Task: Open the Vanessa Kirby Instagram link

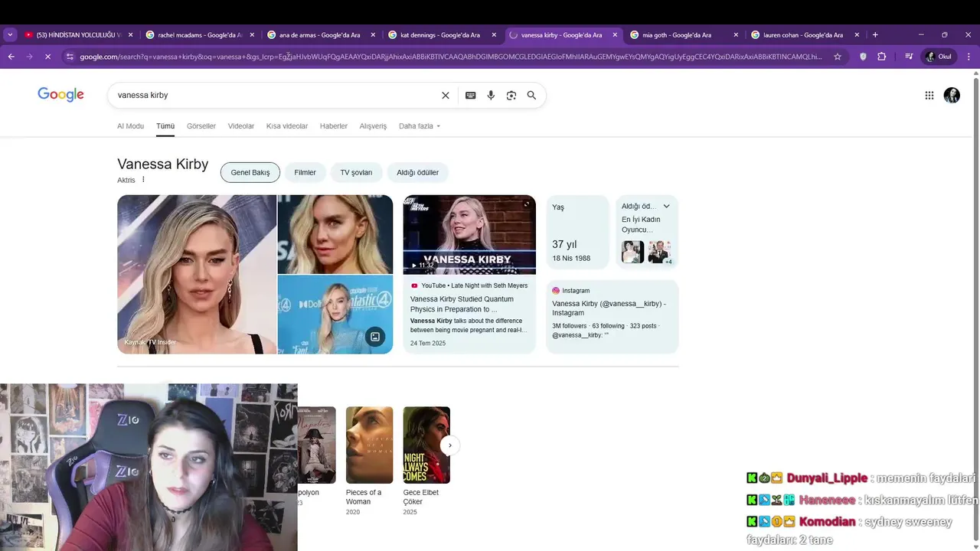Action: click(609, 308)
